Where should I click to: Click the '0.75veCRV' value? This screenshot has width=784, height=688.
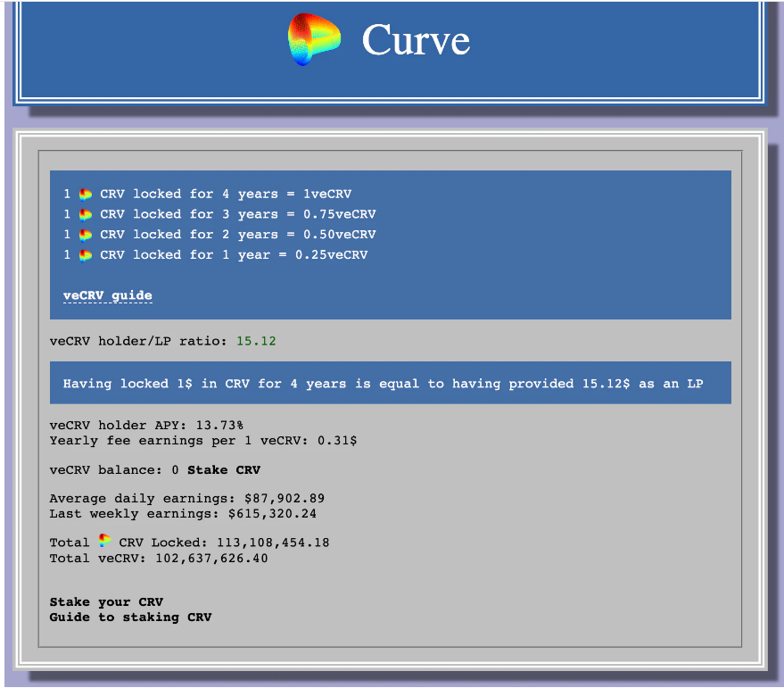pos(340,214)
